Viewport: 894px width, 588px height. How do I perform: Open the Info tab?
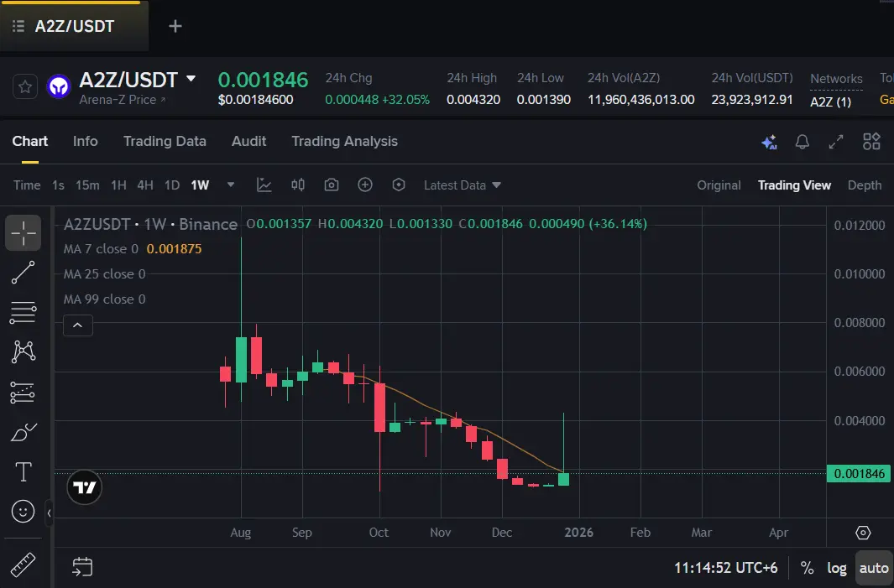pyautogui.click(x=85, y=141)
